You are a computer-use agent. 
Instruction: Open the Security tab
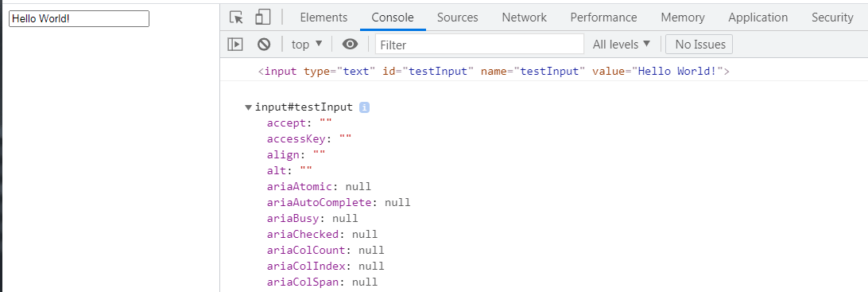(x=832, y=18)
